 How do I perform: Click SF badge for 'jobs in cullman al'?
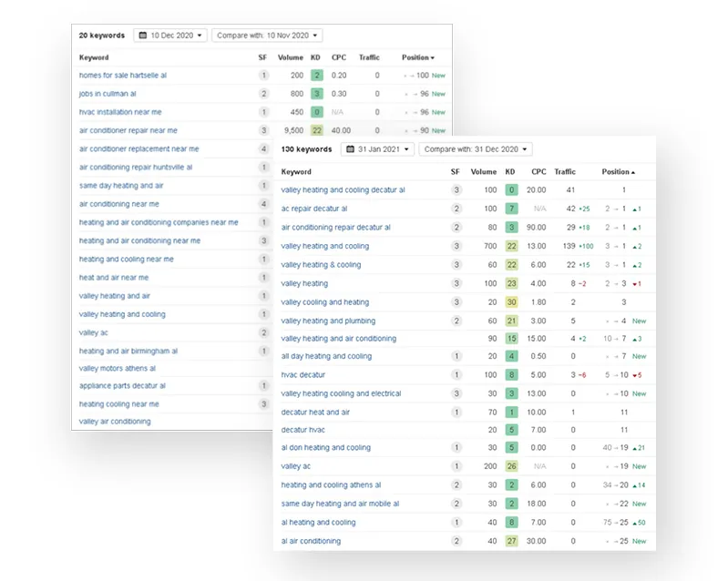[x=263, y=94]
